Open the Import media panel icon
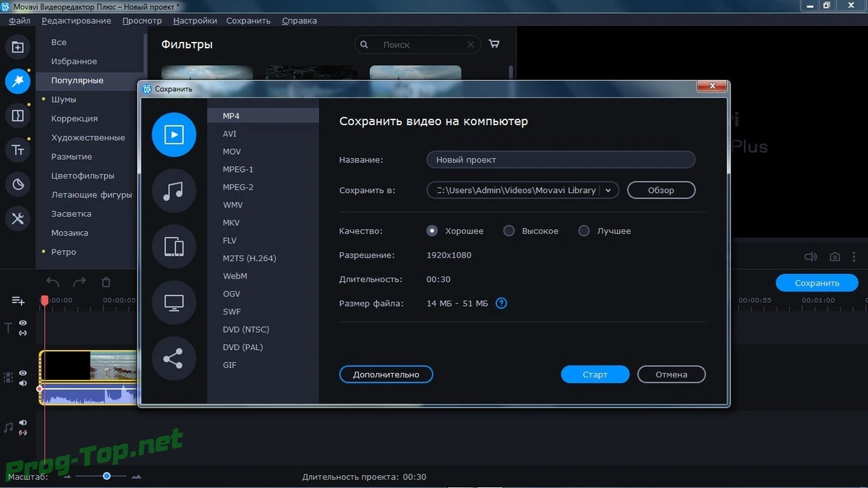Image resolution: width=868 pixels, height=488 pixels. pyautogui.click(x=18, y=48)
